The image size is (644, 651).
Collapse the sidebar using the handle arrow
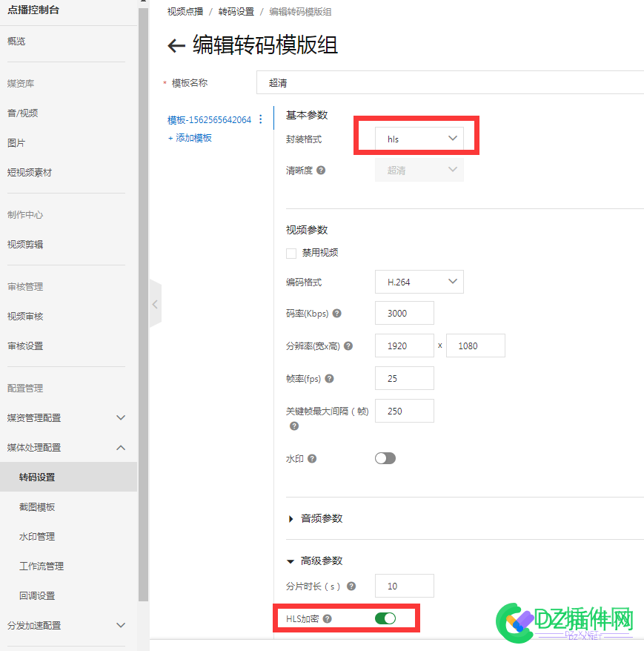pos(155,304)
